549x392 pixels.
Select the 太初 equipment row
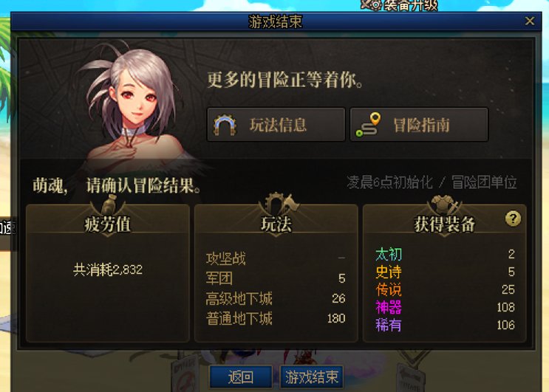click(445, 254)
